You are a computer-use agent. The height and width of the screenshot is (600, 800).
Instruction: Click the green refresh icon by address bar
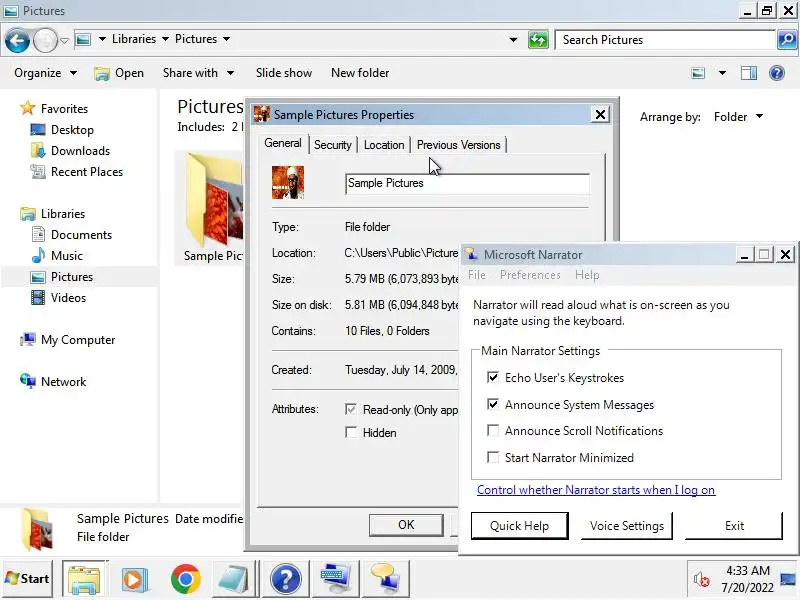[538, 40]
